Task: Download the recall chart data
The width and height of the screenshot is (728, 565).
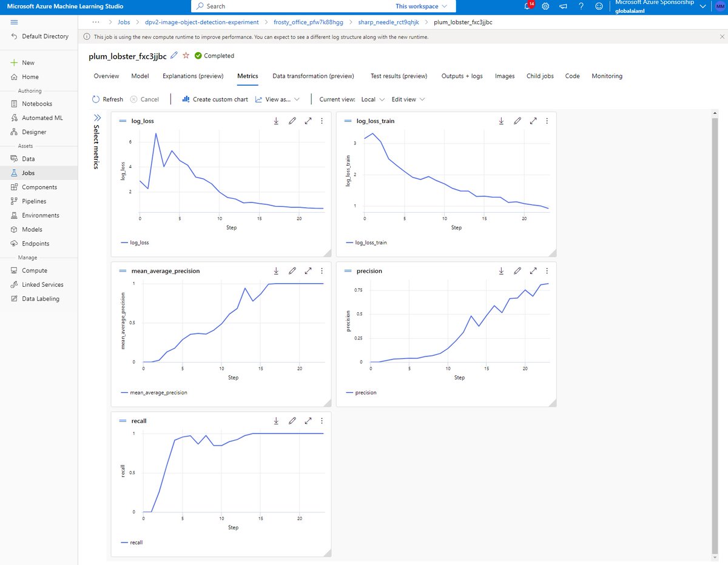Action: tap(276, 421)
